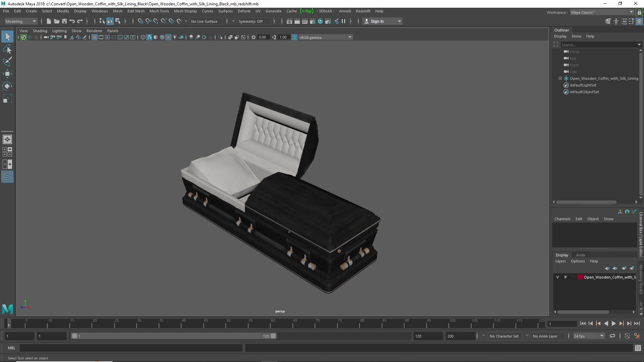Pause viewport rendering icon
The width and height of the screenshot is (644, 362).
pos(343,21)
